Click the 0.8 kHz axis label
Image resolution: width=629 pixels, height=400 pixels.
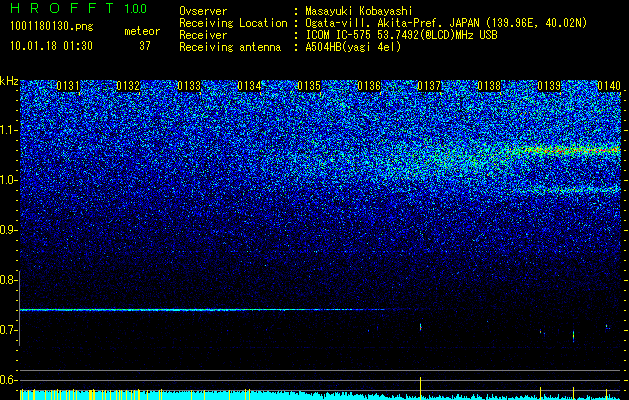coord(8,280)
